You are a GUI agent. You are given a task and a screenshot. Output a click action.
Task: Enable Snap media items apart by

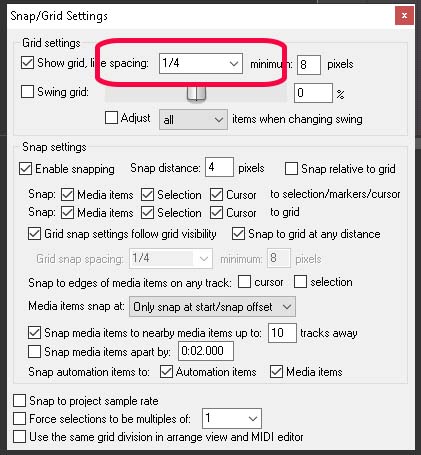(x=34, y=351)
